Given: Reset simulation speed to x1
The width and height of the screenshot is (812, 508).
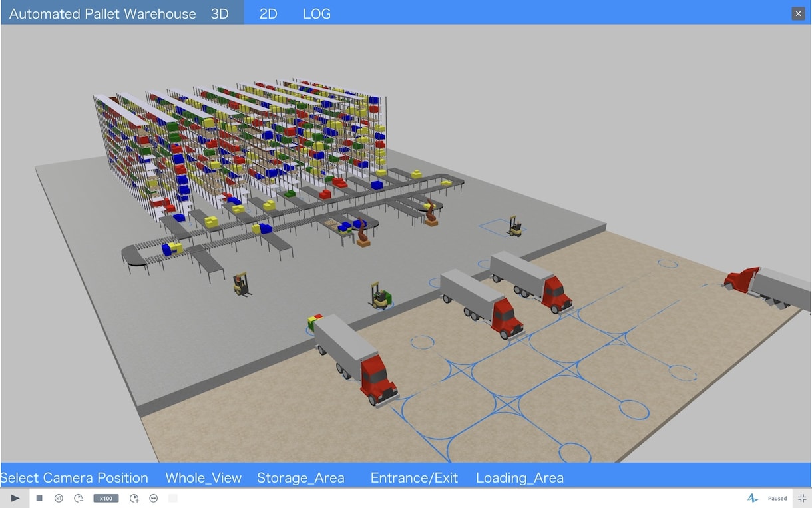Looking at the screenshot, I should coord(59,498).
